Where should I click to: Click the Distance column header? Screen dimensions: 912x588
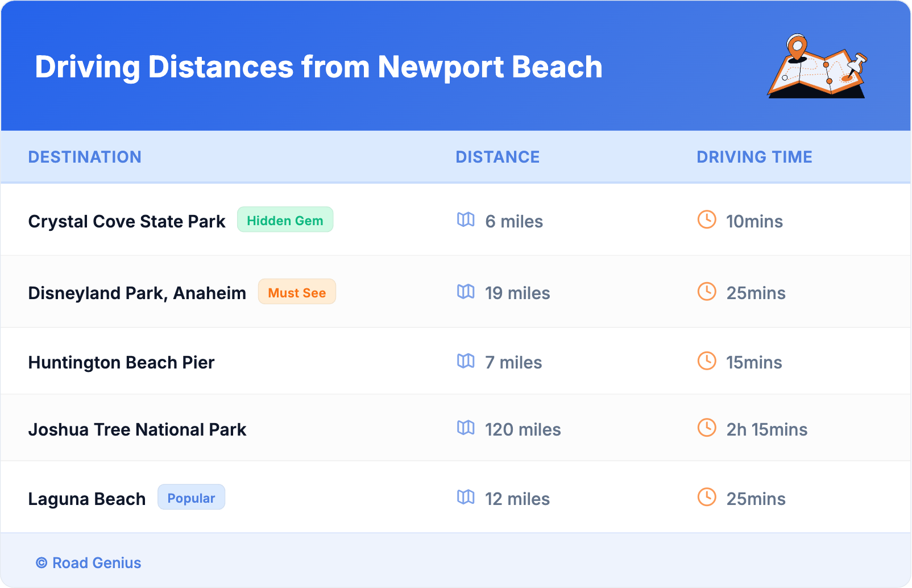pyautogui.click(x=498, y=157)
